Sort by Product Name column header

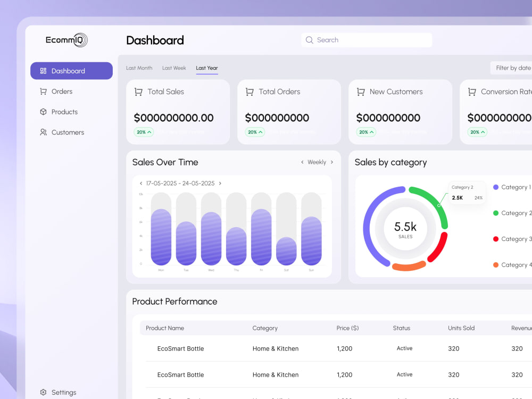(x=165, y=328)
